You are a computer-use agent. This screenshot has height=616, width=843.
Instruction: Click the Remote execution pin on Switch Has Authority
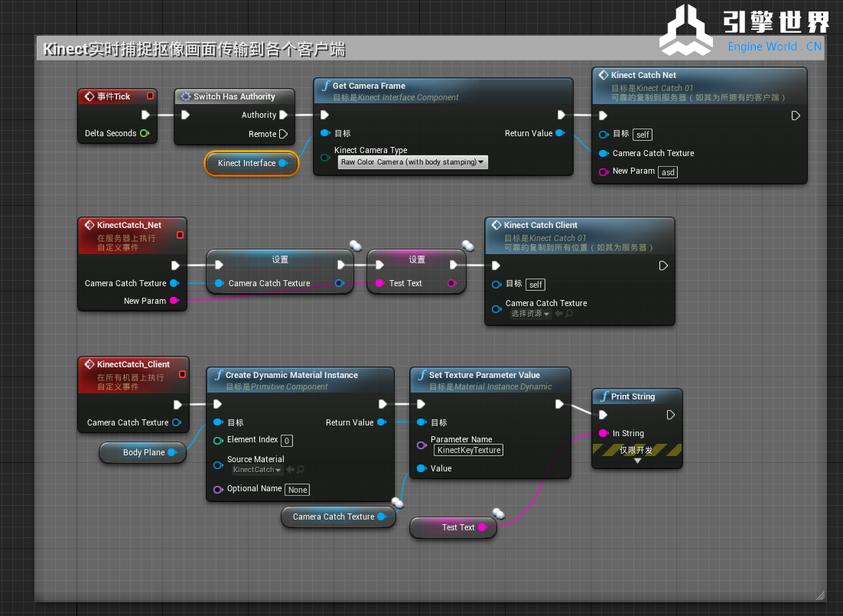(284, 135)
